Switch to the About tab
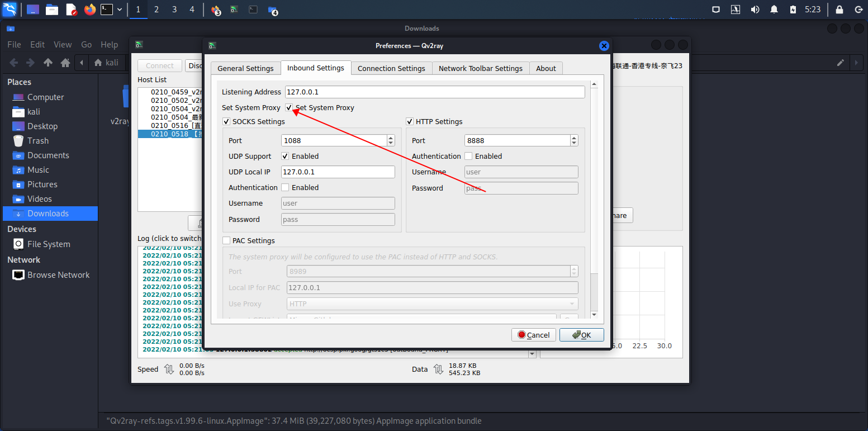 [x=546, y=68]
